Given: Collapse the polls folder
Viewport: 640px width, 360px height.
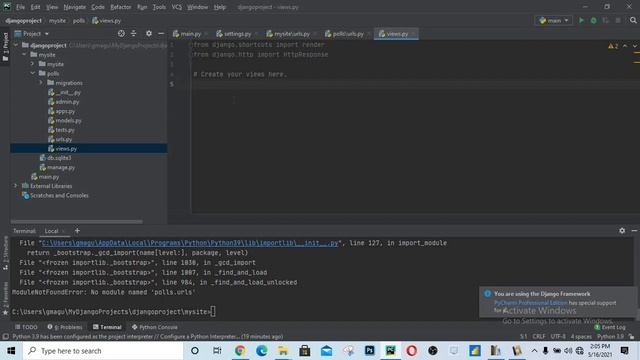Looking at the screenshot, I should (33, 73).
